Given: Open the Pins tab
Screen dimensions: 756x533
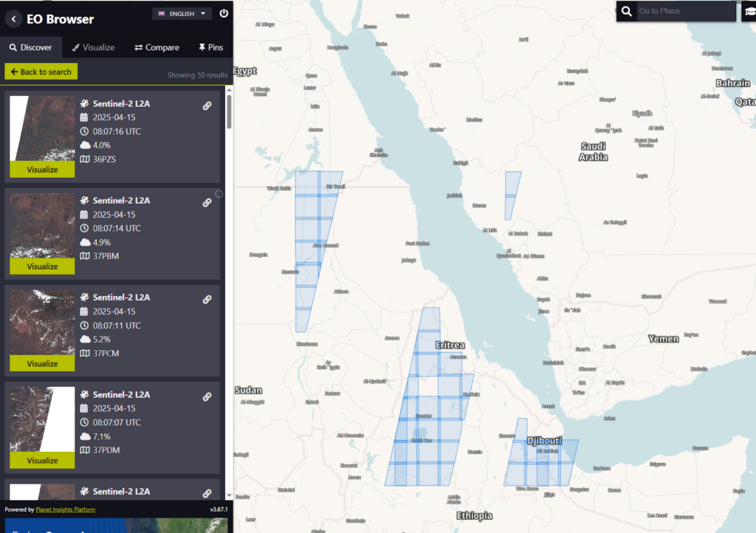Looking at the screenshot, I should coord(210,47).
